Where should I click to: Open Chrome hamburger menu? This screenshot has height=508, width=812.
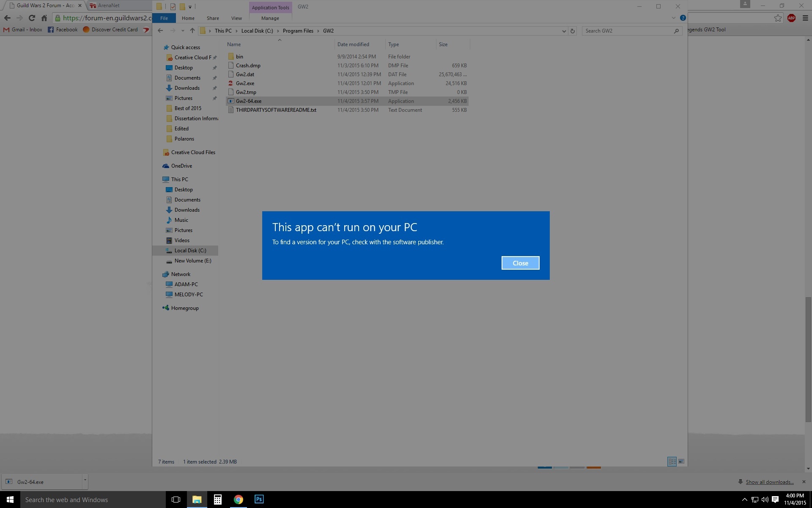coord(805,18)
